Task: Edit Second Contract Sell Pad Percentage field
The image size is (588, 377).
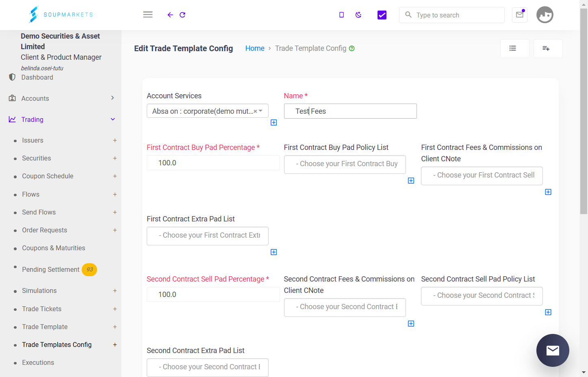Action: point(213,295)
